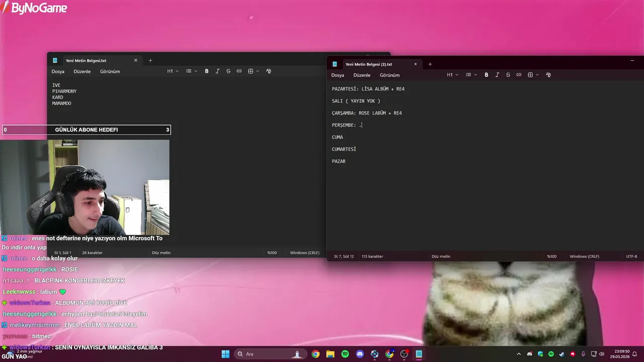Open Görünüm menu in left Yeni Metin Belgesi.txt window
Screen dimensions: 644x362
point(110,71)
